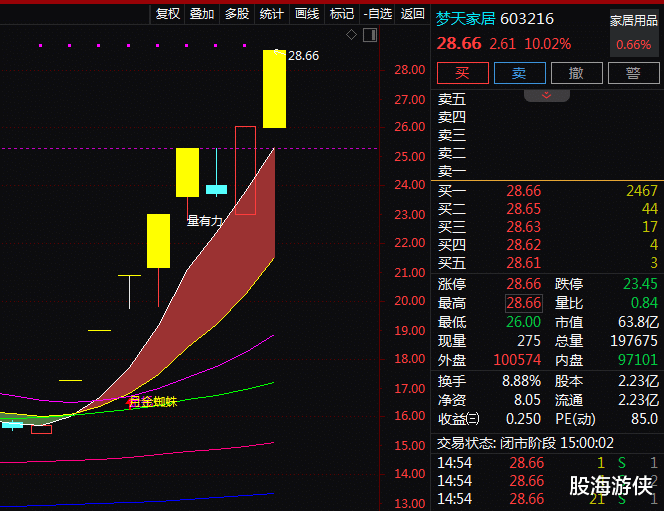Remove stock via -自选 button
Screen dimensions: 664x511
click(x=377, y=14)
